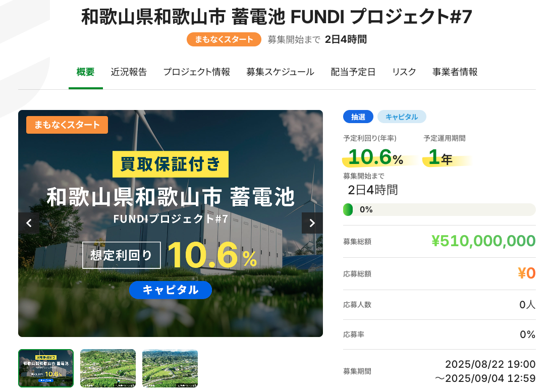550x392 pixels.
Task: Switch to the 概要 tab
Action: point(86,72)
